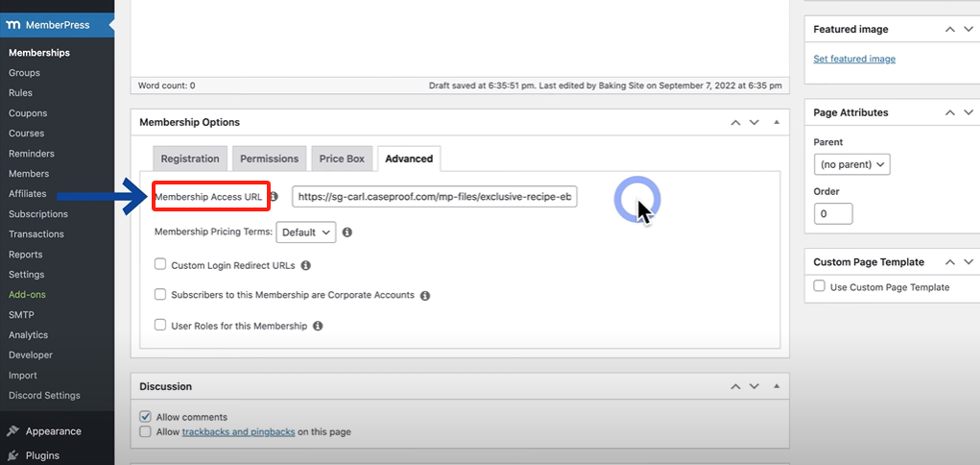Image resolution: width=980 pixels, height=465 pixels.
Task: Open the Parent page dropdown
Action: 851,164
